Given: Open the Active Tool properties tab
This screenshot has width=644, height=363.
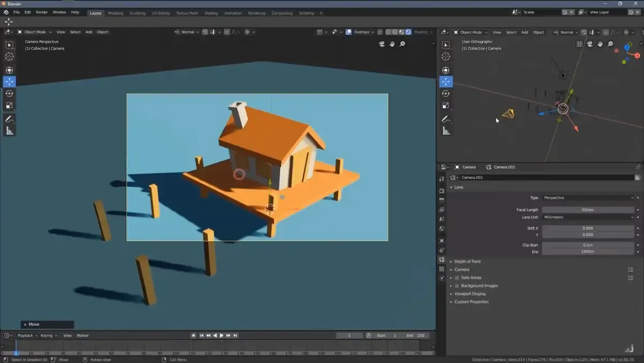Looking at the screenshot, I should (442, 179).
